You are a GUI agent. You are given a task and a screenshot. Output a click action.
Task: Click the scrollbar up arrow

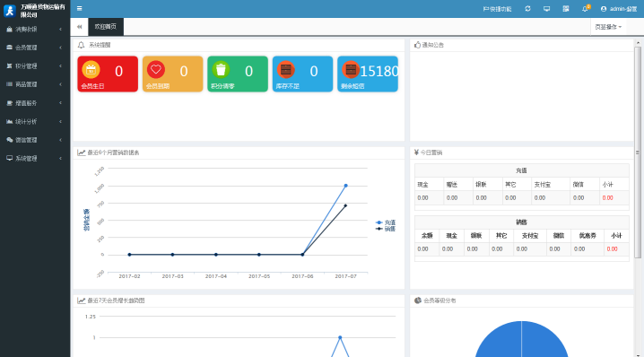[638, 43]
